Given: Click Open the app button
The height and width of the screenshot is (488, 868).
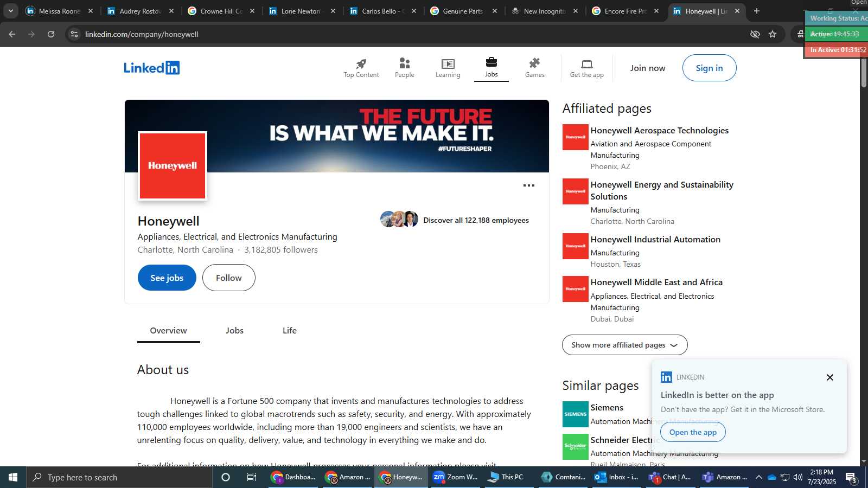Looking at the screenshot, I should 693,432.
